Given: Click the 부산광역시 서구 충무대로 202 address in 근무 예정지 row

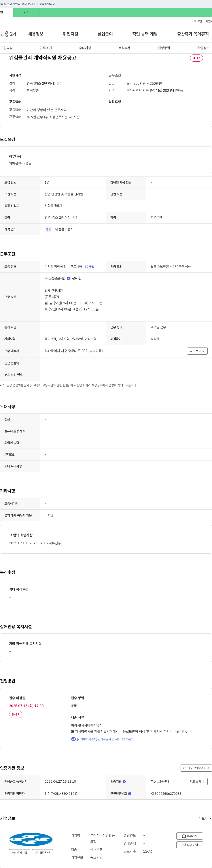Looking at the screenshot, I should point(74,351).
